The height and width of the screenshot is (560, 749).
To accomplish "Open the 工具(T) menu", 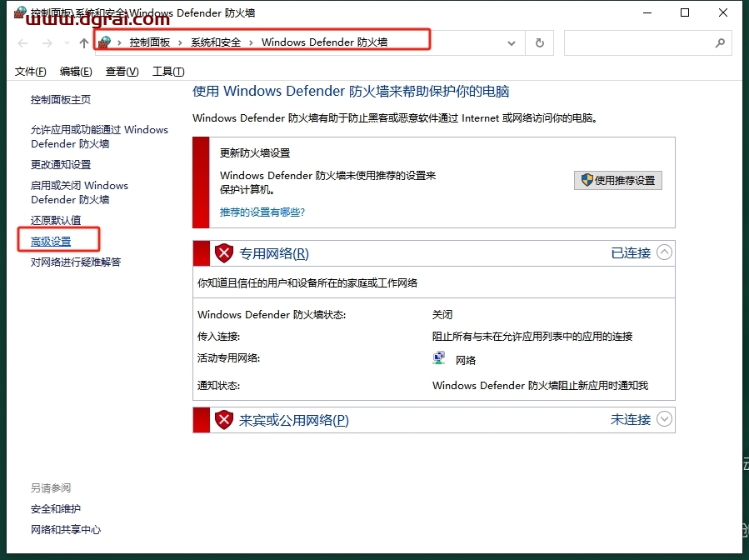I will coord(168,72).
